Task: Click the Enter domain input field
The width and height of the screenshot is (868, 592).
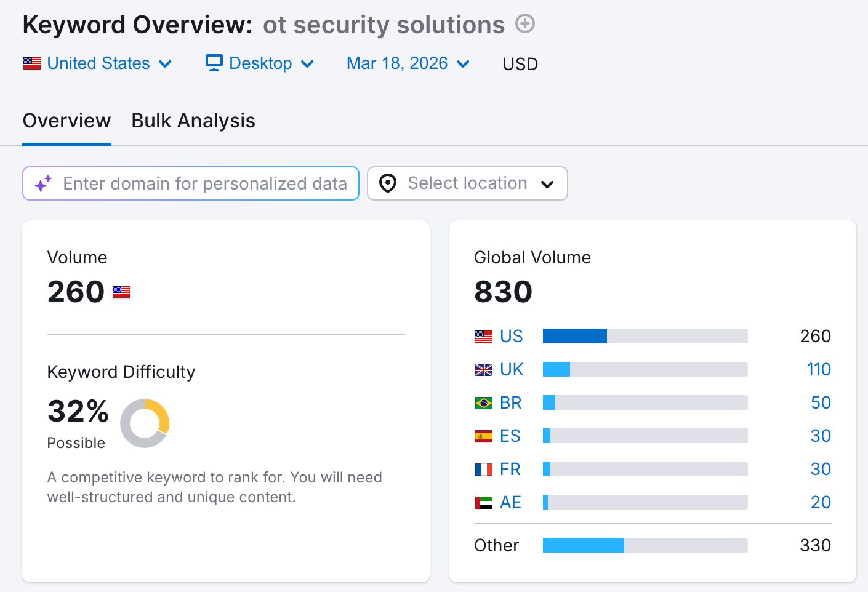Action: 204,183
